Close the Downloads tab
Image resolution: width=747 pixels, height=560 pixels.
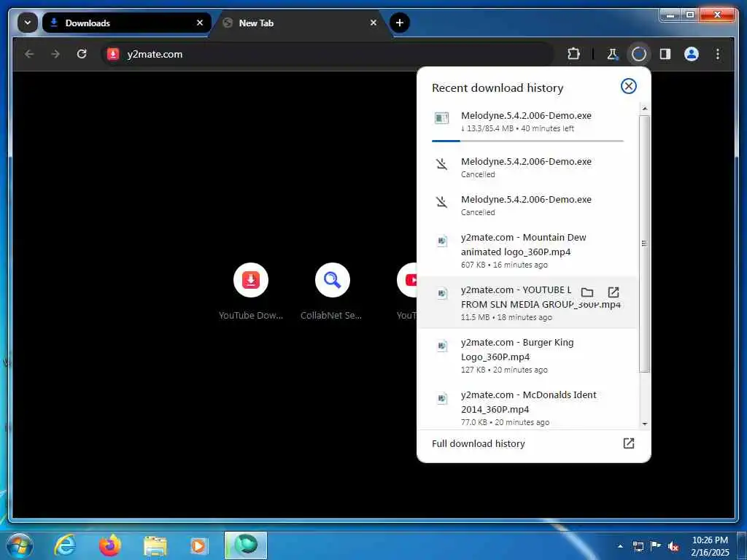200,23
